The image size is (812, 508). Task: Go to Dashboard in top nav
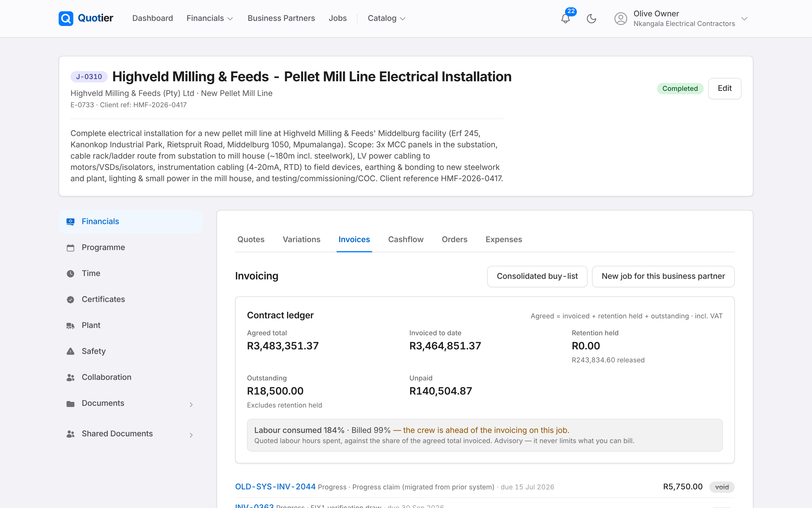153,18
